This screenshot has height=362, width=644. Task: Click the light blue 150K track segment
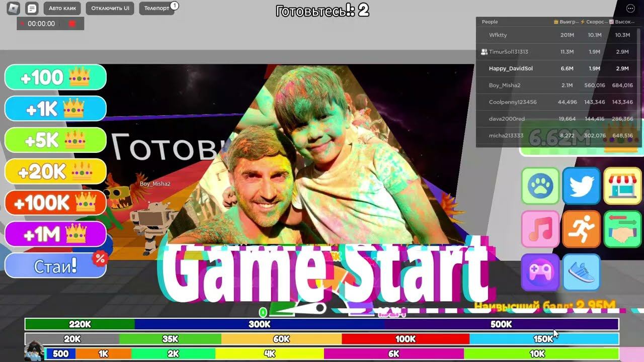544,339
